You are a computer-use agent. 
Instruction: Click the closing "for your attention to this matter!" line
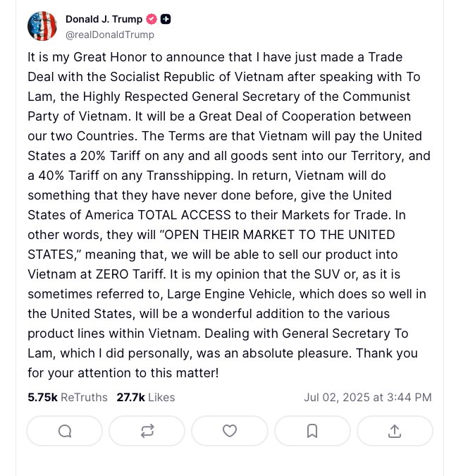point(123,372)
